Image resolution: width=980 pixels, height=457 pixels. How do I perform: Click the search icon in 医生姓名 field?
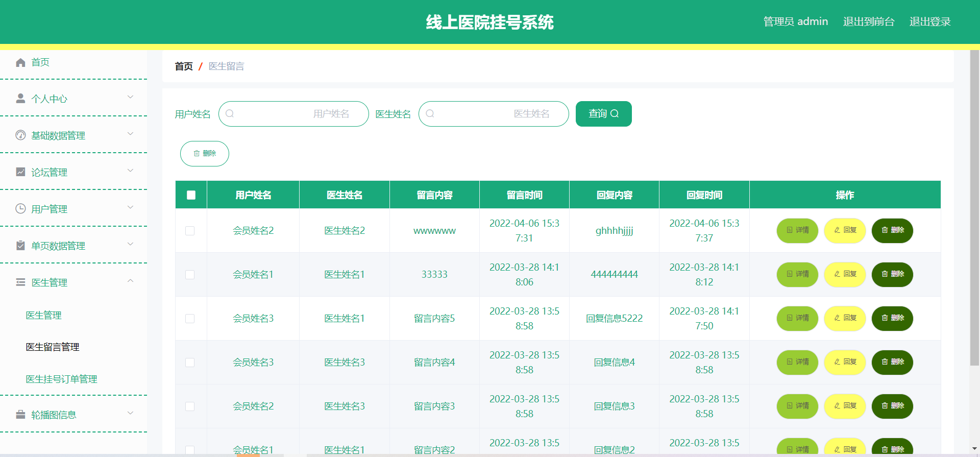pyautogui.click(x=430, y=114)
